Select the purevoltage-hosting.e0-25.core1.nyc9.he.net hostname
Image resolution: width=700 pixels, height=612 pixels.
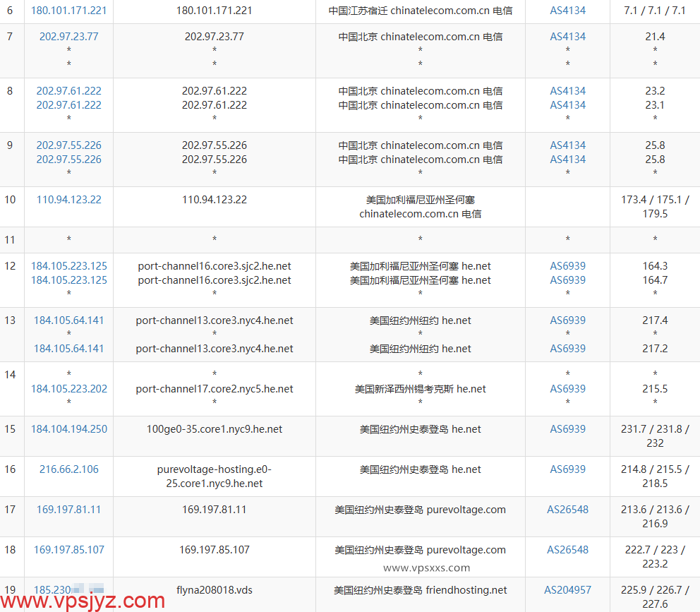coord(215,476)
